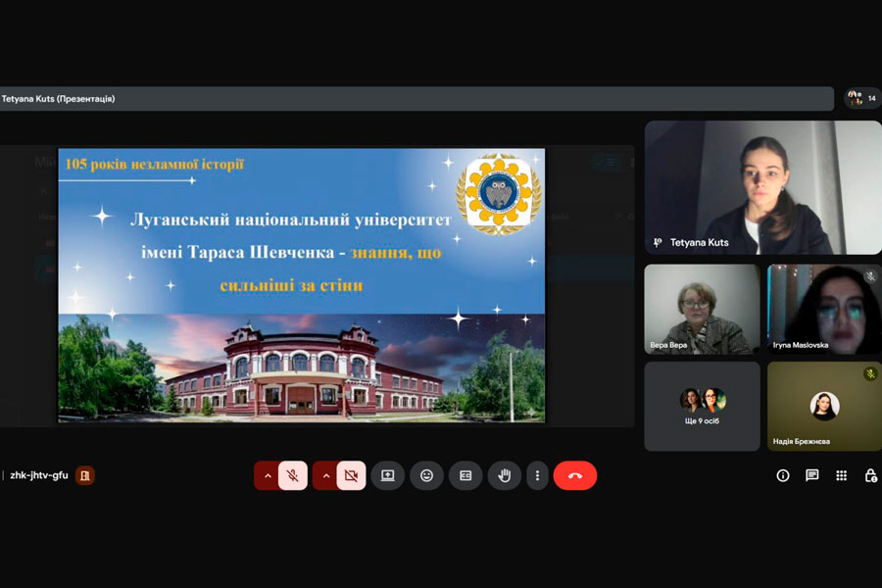Select Надія Брежнєва participant tile
The width and height of the screenshot is (882, 588).
(824, 407)
